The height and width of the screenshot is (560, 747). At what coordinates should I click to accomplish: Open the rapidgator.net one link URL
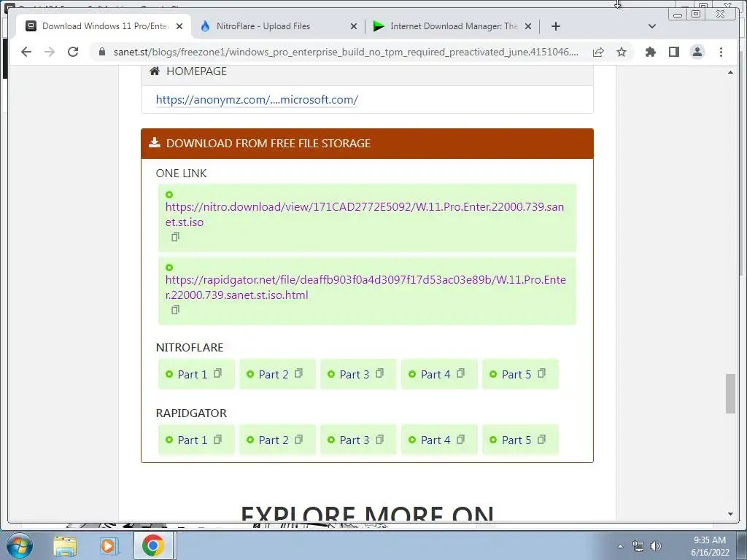[365, 287]
